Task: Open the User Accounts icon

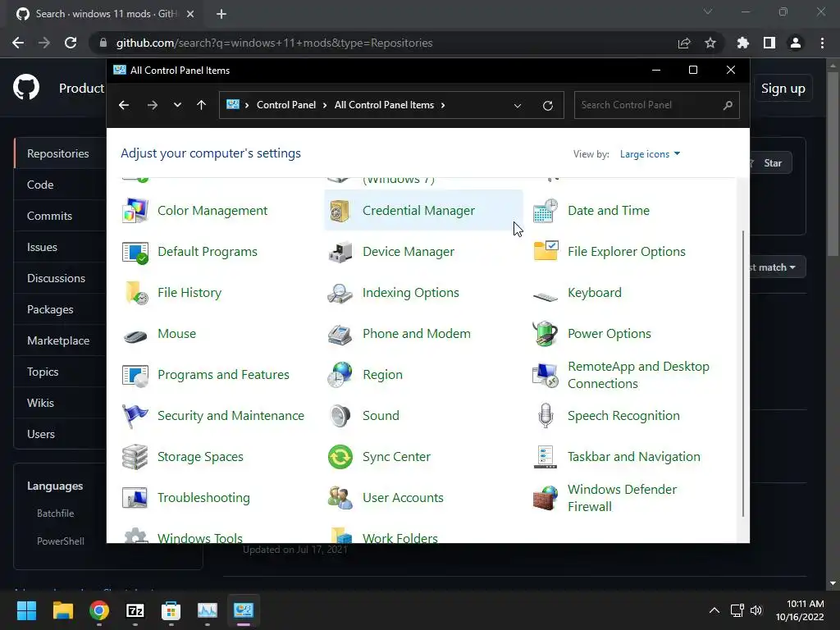Action: coord(340,498)
